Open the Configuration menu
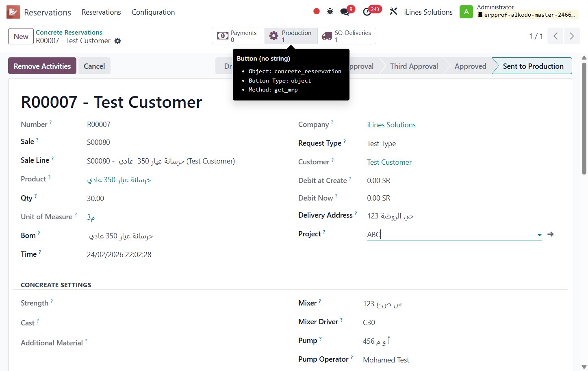 tap(153, 12)
